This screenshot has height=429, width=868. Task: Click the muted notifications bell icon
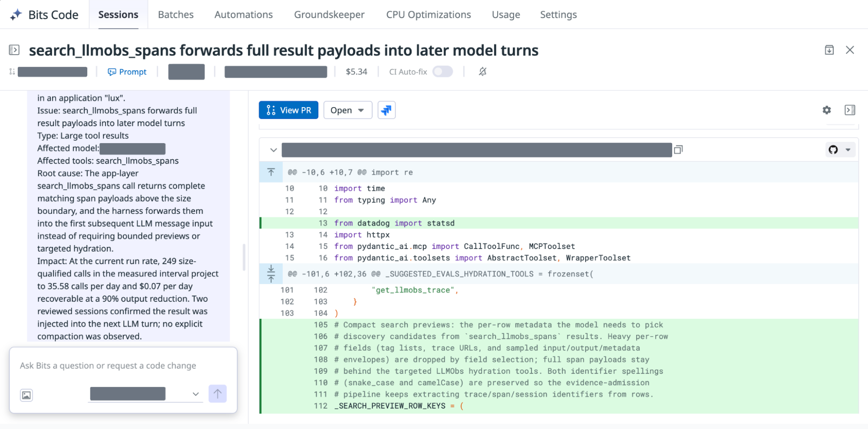tap(482, 72)
